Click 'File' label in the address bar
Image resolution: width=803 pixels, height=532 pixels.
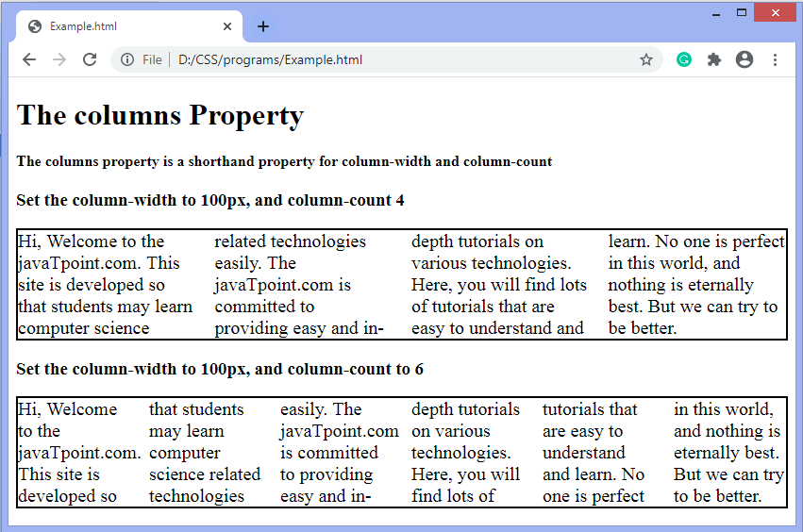point(152,60)
